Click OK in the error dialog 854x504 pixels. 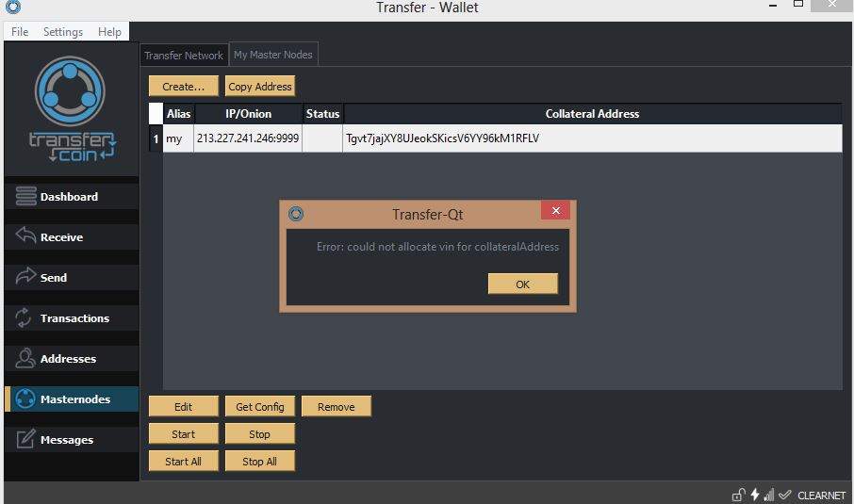pos(523,285)
